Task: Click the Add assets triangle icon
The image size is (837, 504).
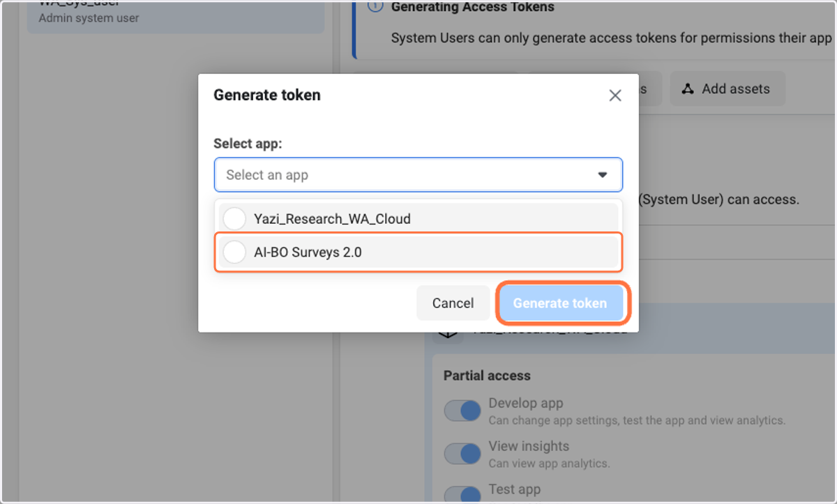Action: (x=688, y=89)
